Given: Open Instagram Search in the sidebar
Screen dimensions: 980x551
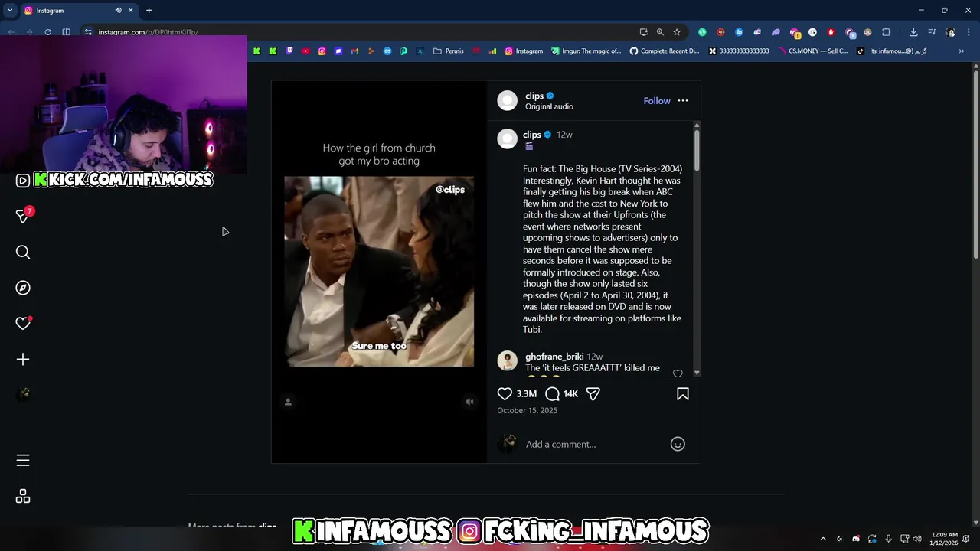Looking at the screenshot, I should tap(23, 253).
